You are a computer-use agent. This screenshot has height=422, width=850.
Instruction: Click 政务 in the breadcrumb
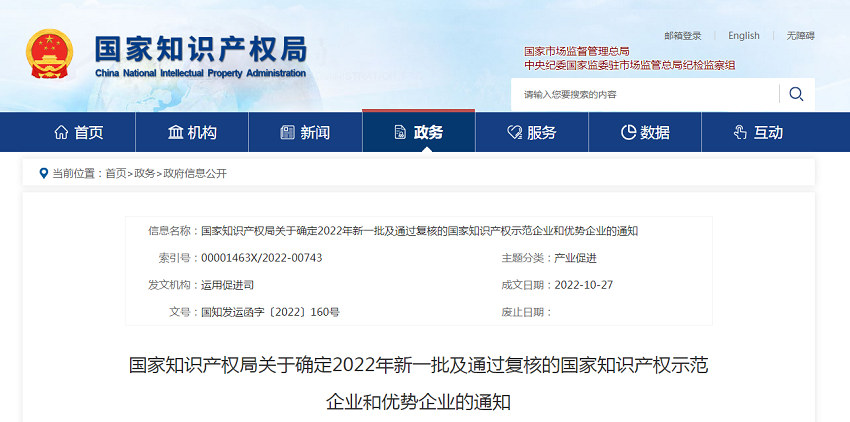pos(144,174)
